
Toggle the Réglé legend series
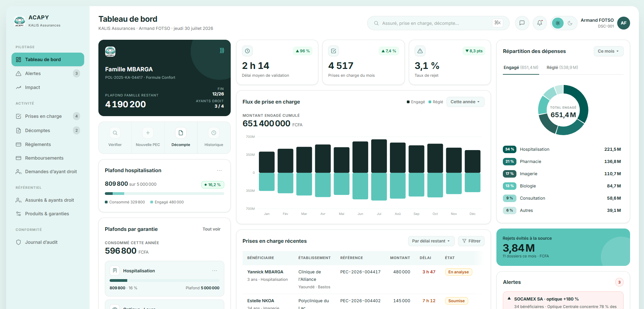coord(436,102)
